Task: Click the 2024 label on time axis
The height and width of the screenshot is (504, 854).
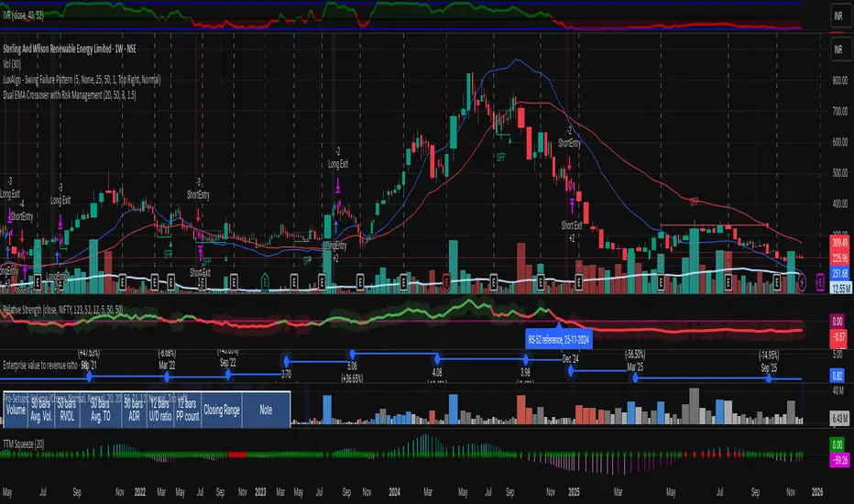Action: (x=394, y=492)
